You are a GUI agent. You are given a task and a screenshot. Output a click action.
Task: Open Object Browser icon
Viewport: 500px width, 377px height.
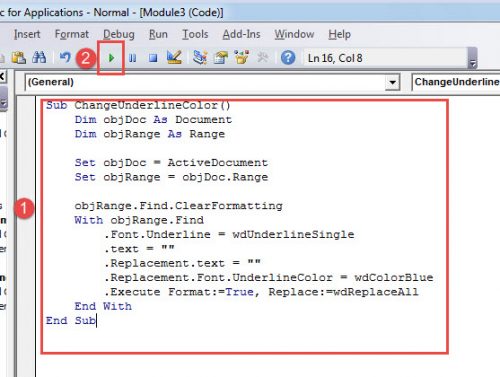point(242,57)
